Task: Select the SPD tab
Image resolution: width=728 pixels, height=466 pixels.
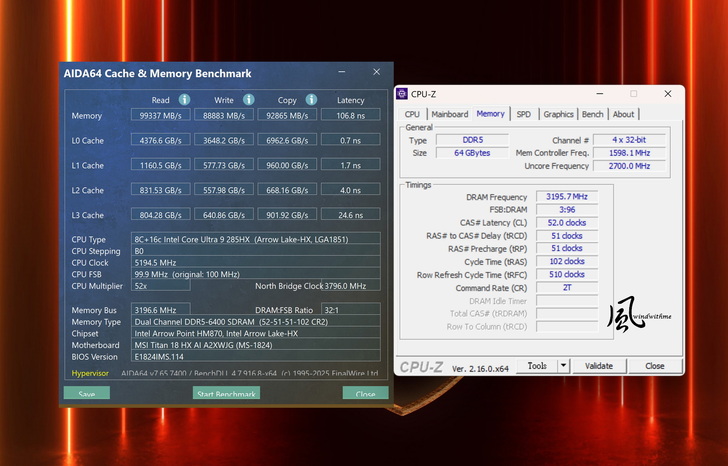Action: 523,114
